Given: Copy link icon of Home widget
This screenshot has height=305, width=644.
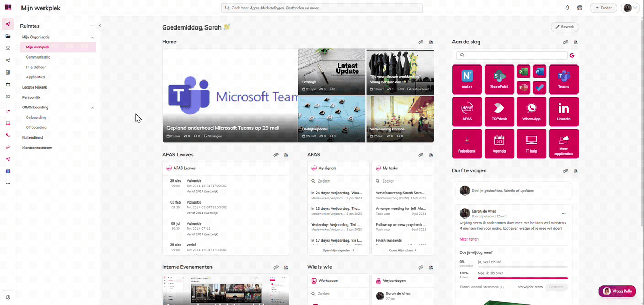Looking at the screenshot, I should click(x=421, y=42).
